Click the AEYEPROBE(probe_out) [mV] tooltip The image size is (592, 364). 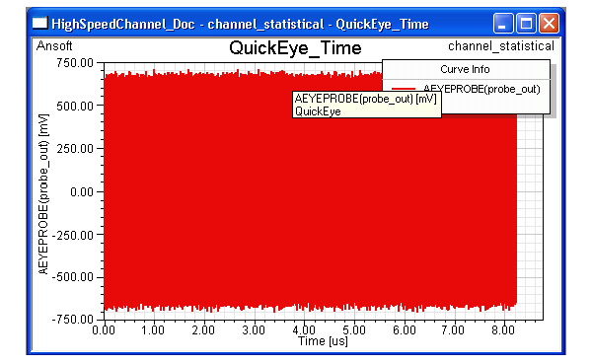pos(367,105)
